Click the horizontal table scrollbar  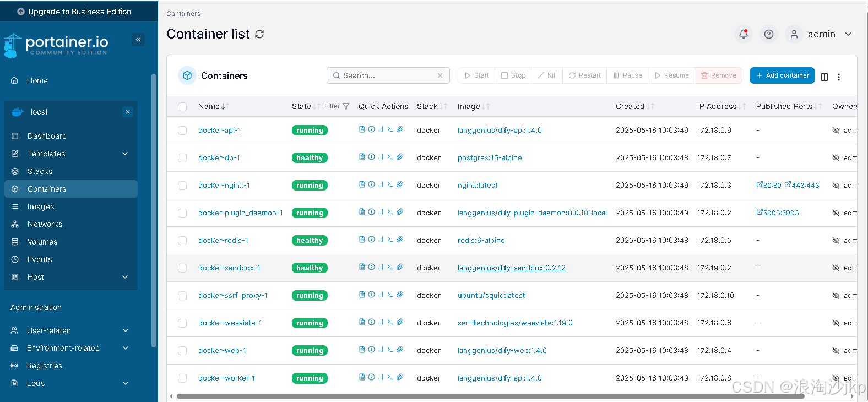click(490, 396)
